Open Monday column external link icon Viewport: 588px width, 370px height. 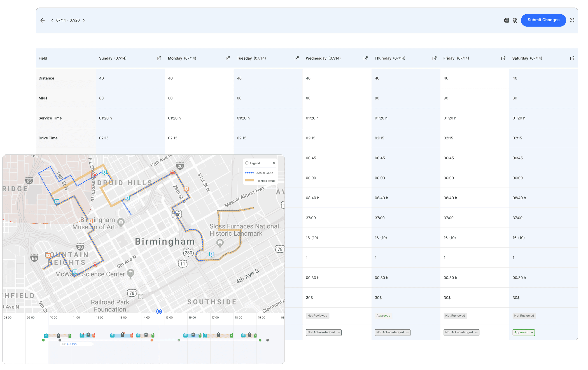click(228, 58)
